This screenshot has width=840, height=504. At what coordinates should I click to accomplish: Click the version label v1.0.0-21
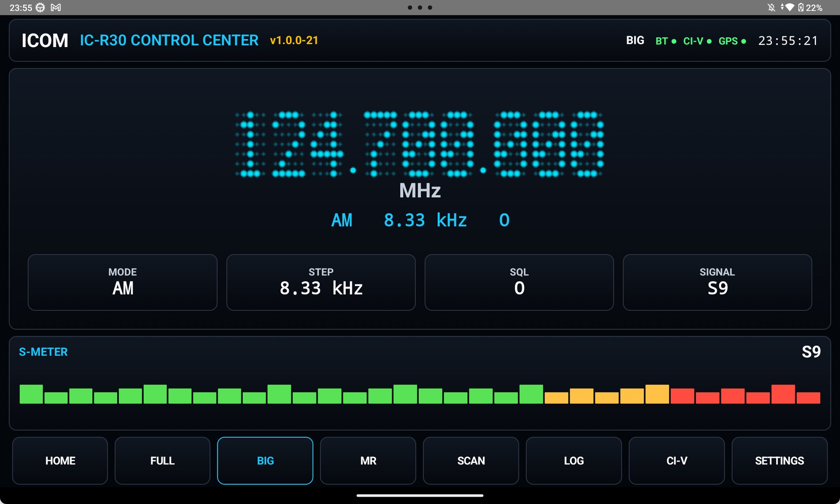[x=294, y=41]
